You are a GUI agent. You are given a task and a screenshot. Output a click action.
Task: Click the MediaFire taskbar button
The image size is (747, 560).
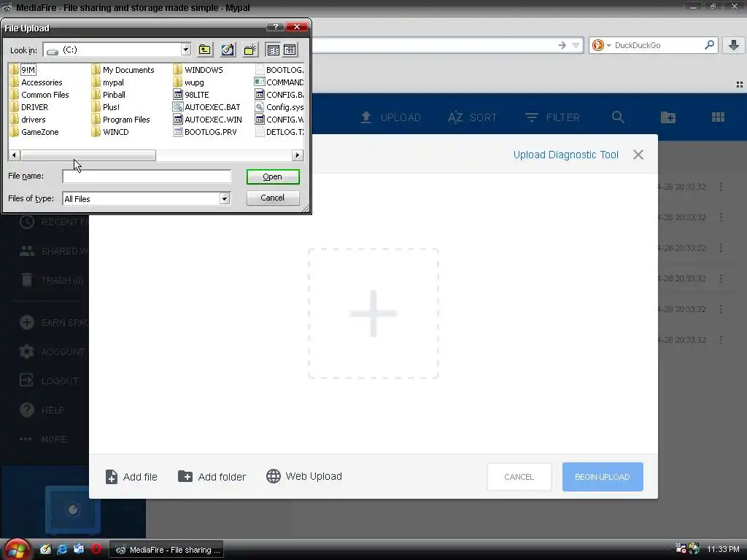coord(167,550)
